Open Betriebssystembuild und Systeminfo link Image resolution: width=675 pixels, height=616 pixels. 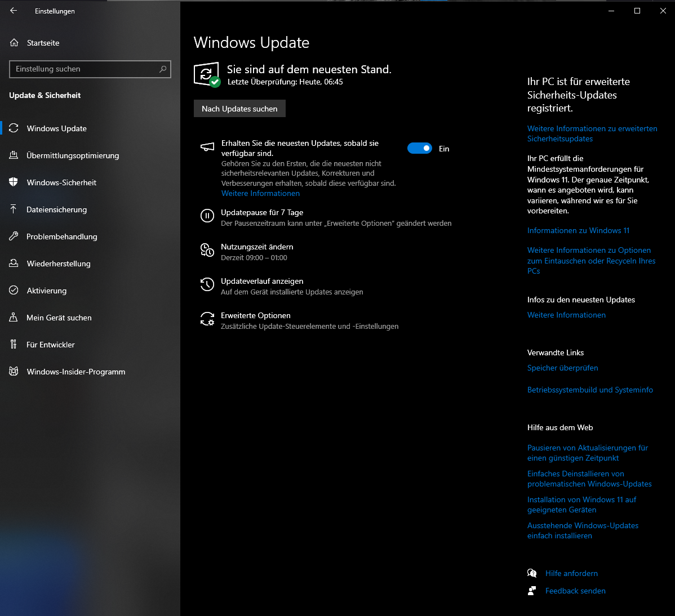590,390
